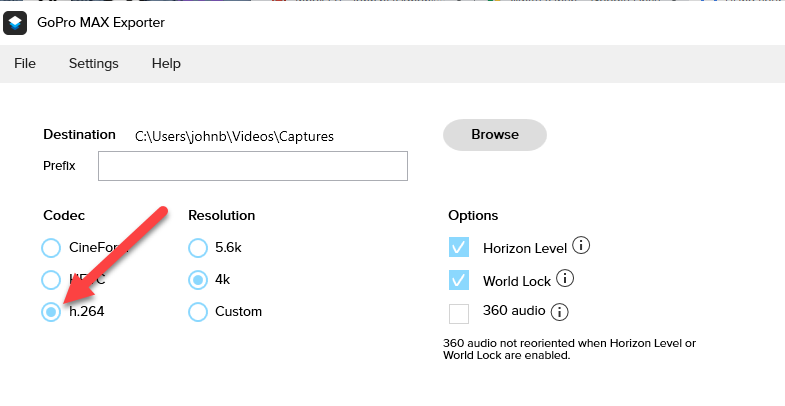Disable the World Lock checkbox
This screenshot has height=406, width=785.
(x=459, y=280)
